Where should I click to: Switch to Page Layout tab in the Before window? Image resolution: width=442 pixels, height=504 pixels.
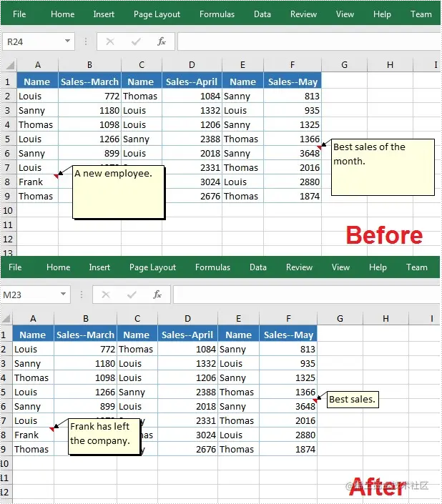[x=157, y=14]
